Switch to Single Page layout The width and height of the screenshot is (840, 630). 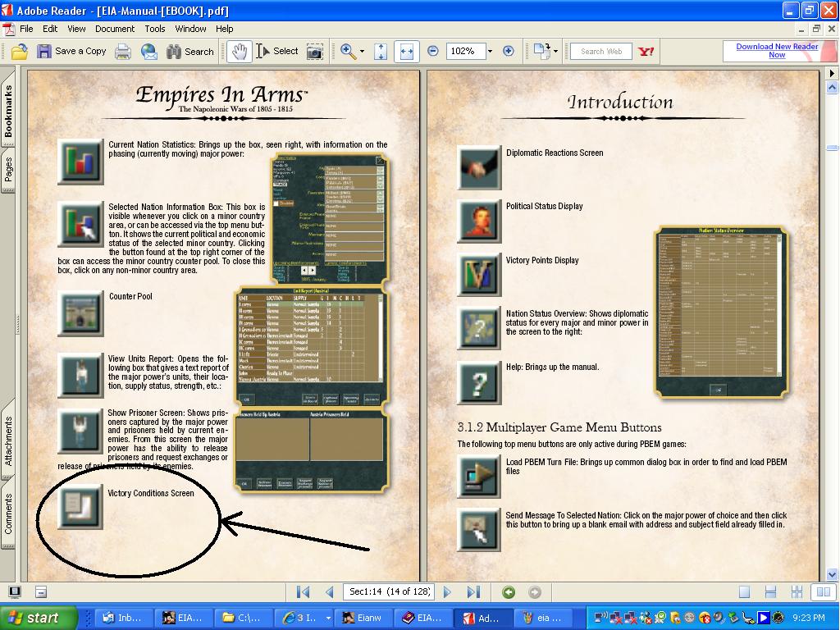coord(744,592)
